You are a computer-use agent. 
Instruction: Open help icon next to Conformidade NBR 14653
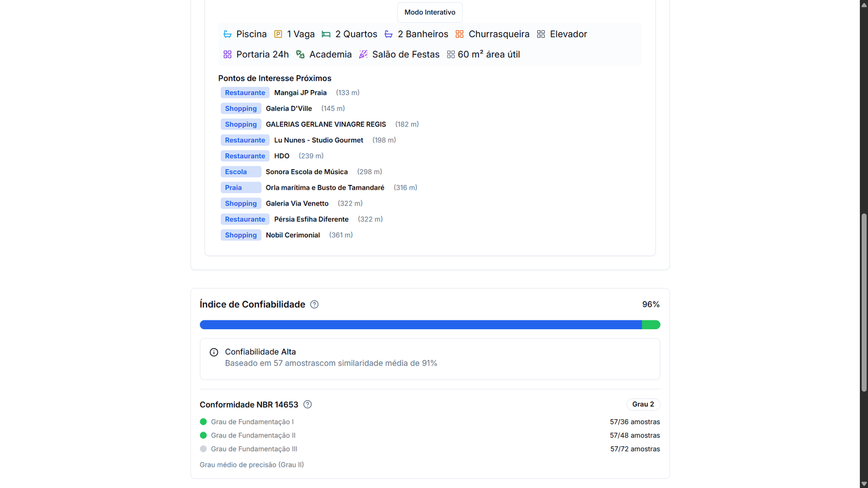tap(308, 404)
